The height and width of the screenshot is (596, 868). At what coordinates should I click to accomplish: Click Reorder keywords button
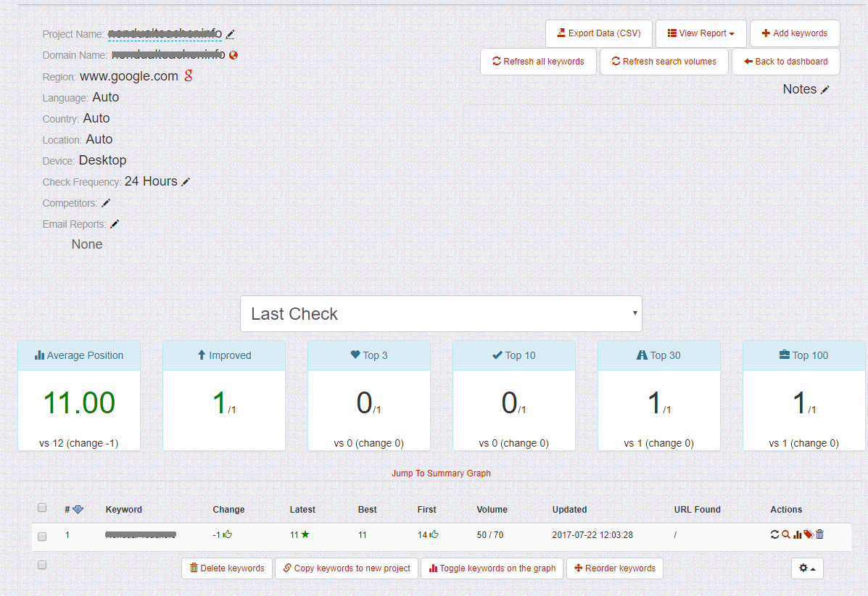(x=614, y=568)
